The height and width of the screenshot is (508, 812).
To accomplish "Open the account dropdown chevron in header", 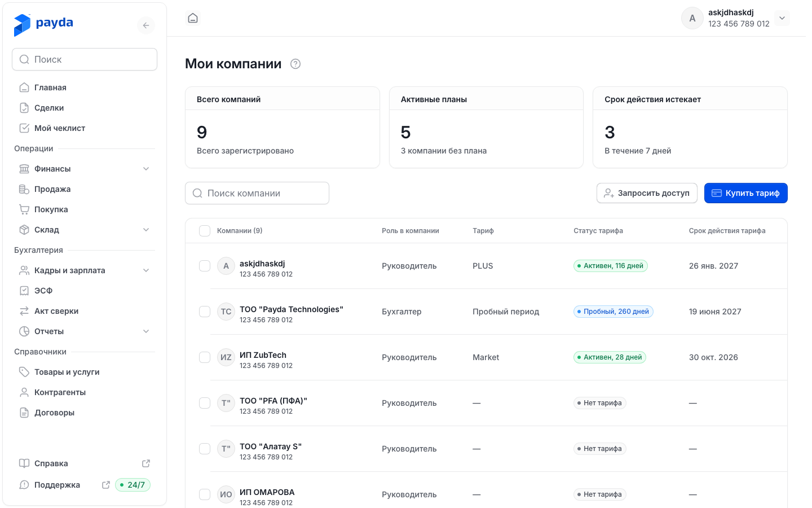I will tap(782, 18).
